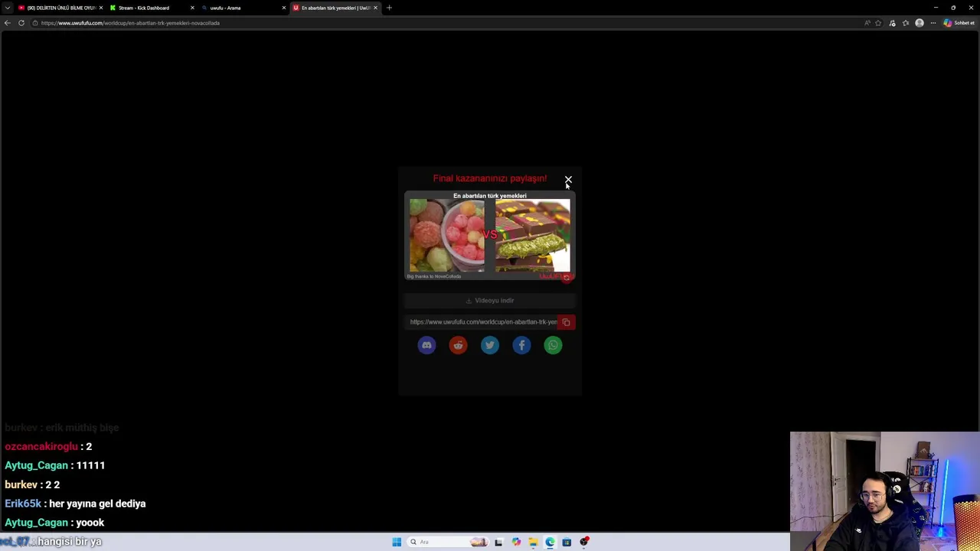The height and width of the screenshot is (551, 980).
Task: Click the 'yoook' chat message
Action: click(x=90, y=523)
